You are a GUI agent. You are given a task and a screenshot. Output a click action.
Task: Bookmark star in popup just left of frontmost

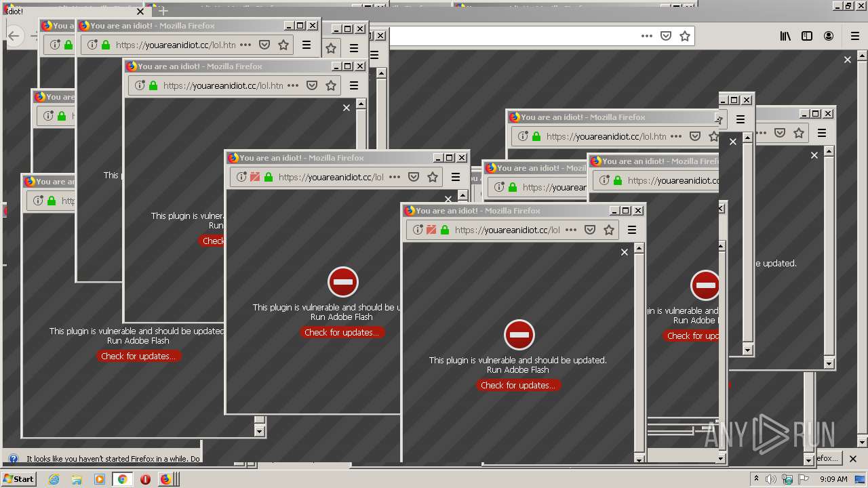[x=433, y=177]
